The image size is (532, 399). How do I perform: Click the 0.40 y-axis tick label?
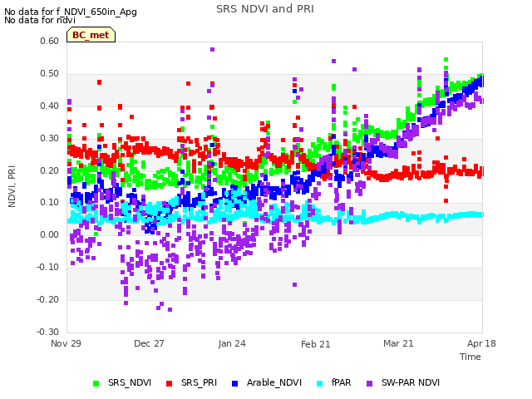coord(50,106)
